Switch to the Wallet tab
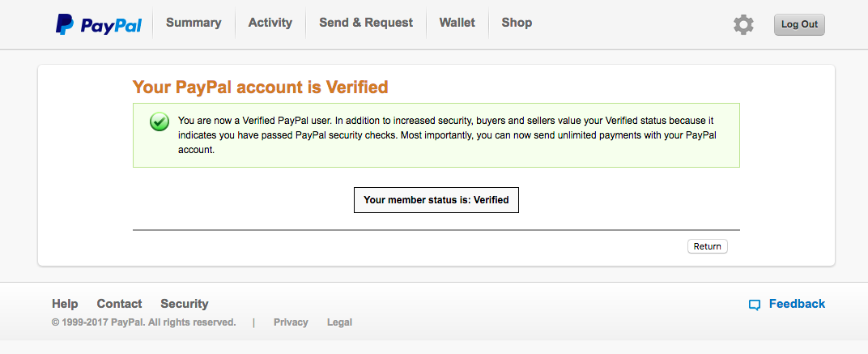The width and height of the screenshot is (868, 354). 457,23
